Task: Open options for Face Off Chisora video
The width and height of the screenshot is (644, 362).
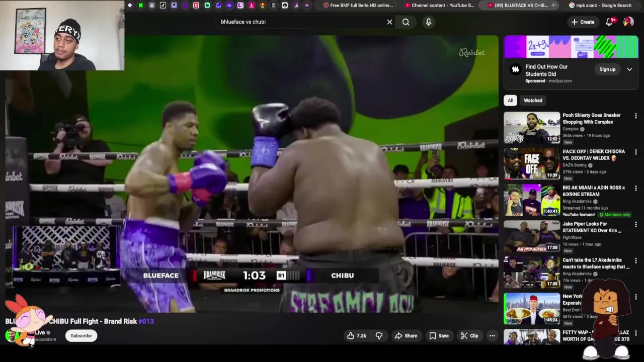Action: point(635,152)
